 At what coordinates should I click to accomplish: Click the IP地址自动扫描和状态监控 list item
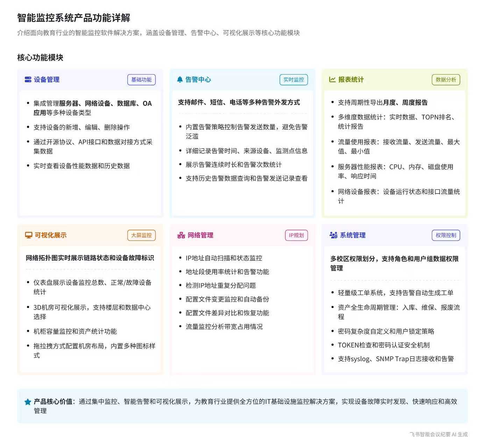(x=224, y=258)
